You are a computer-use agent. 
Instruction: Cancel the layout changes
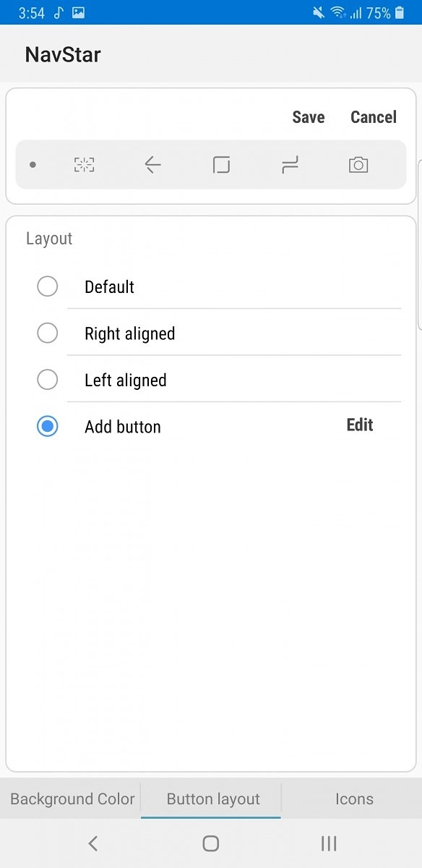point(374,117)
